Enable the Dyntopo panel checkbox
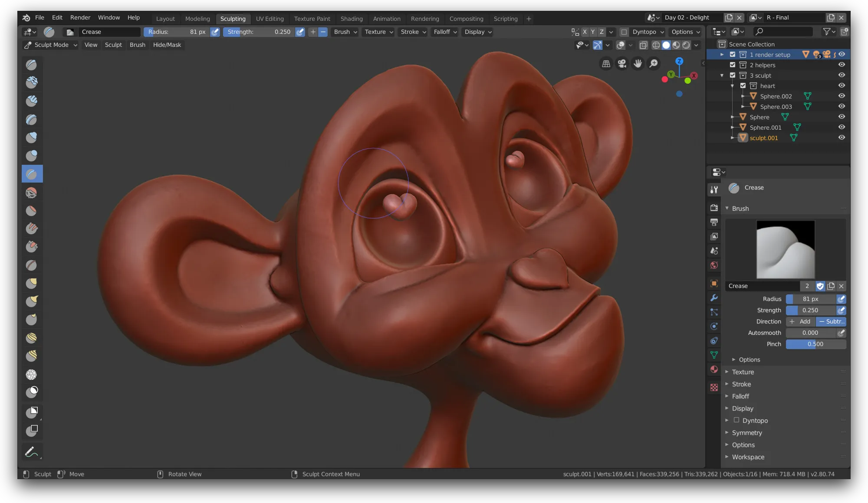868x503 pixels. click(x=736, y=420)
